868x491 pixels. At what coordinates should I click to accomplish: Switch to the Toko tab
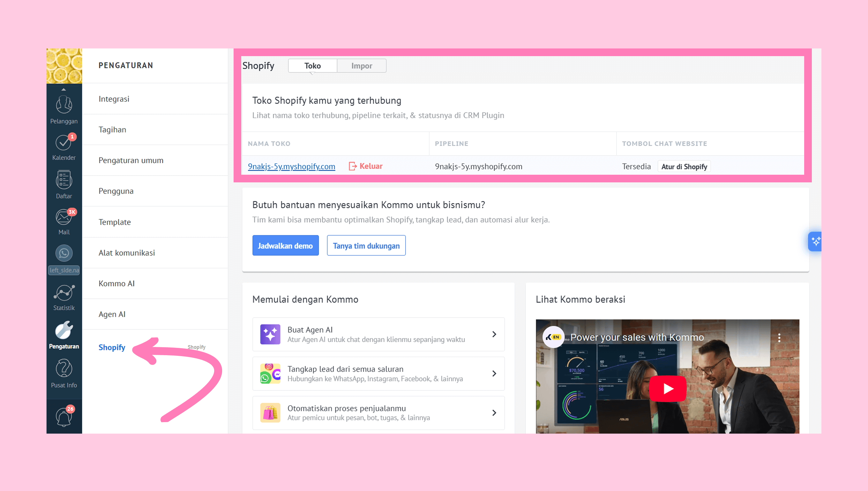pos(312,66)
